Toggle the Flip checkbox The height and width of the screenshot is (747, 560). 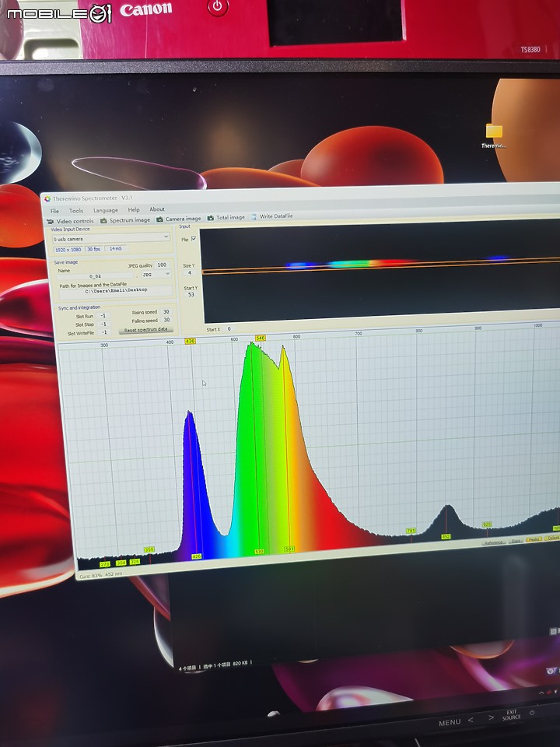tap(194, 239)
